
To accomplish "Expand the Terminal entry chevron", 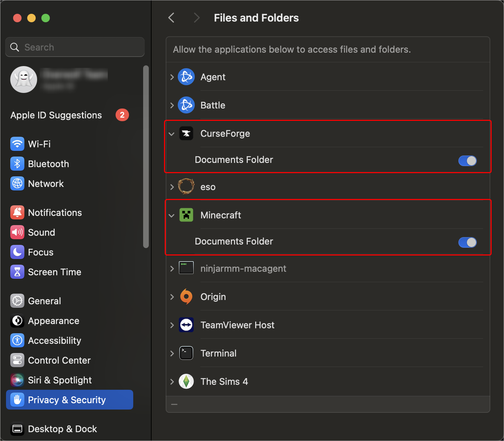I will pos(172,353).
